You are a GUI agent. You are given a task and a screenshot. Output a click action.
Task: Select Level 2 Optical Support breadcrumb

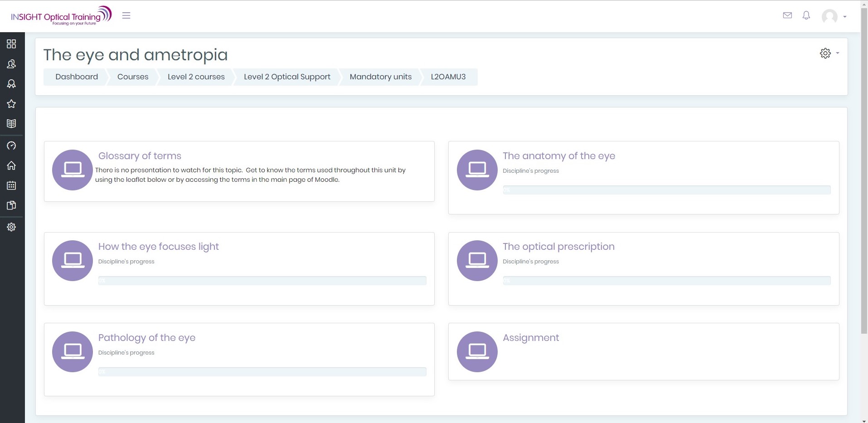pyautogui.click(x=287, y=77)
